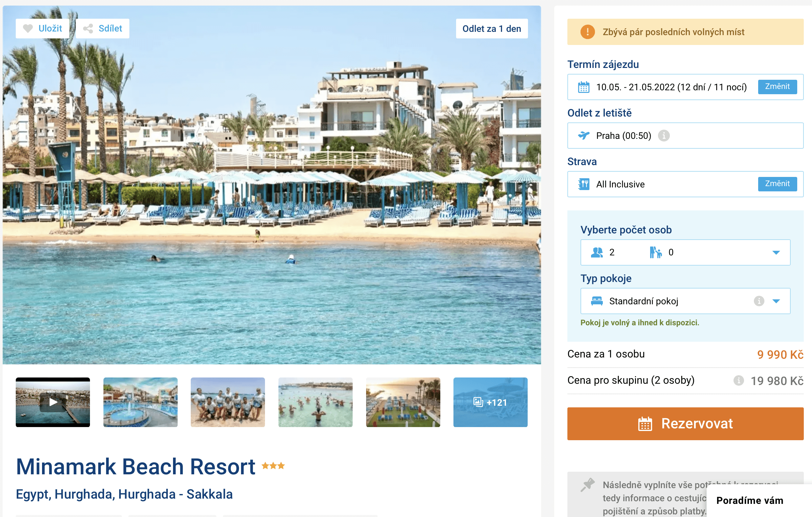This screenshot has width=812, height=517.
Task: View the group of staff photo thumbnail
Action: point(228,402)
